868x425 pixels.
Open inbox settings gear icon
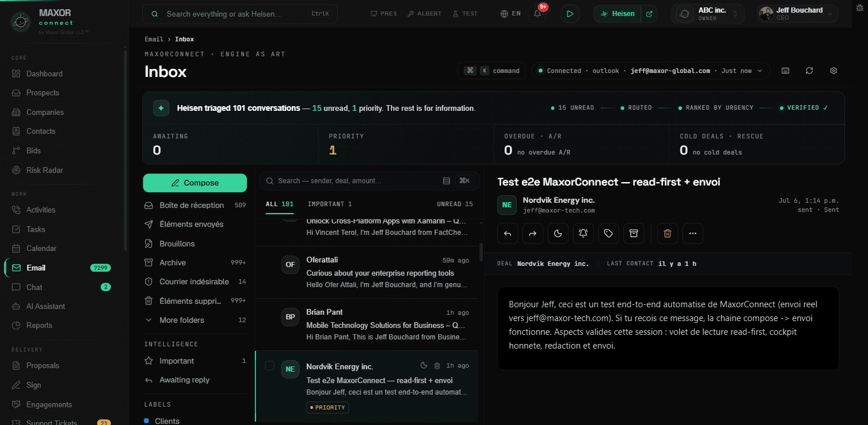[834, 71]
